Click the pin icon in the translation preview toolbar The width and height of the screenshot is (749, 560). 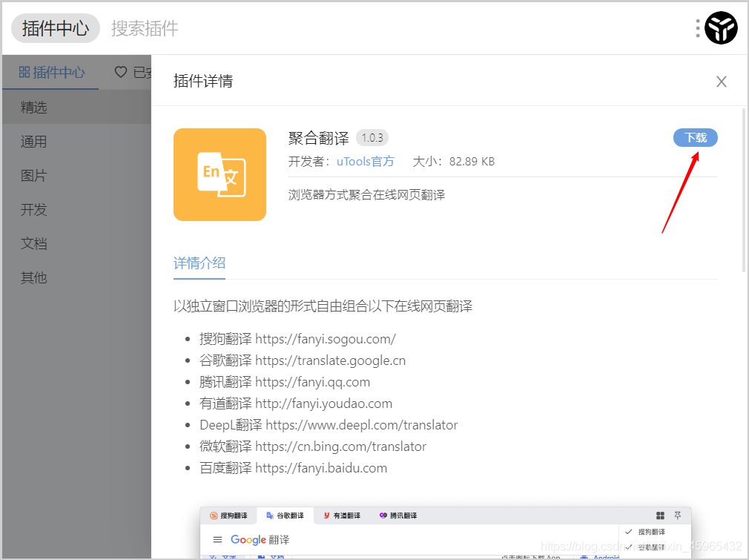tap(678, 515)
